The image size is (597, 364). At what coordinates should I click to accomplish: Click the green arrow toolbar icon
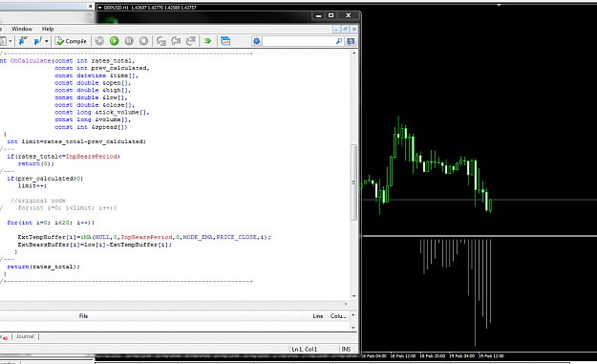pyautogui.click(x=207, y=41)
